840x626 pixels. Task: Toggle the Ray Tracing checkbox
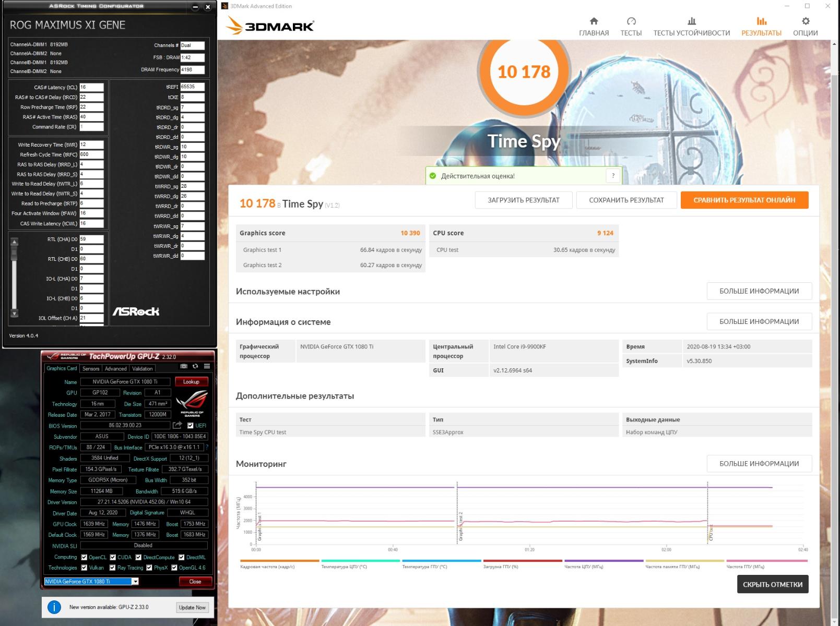(112, 568)
